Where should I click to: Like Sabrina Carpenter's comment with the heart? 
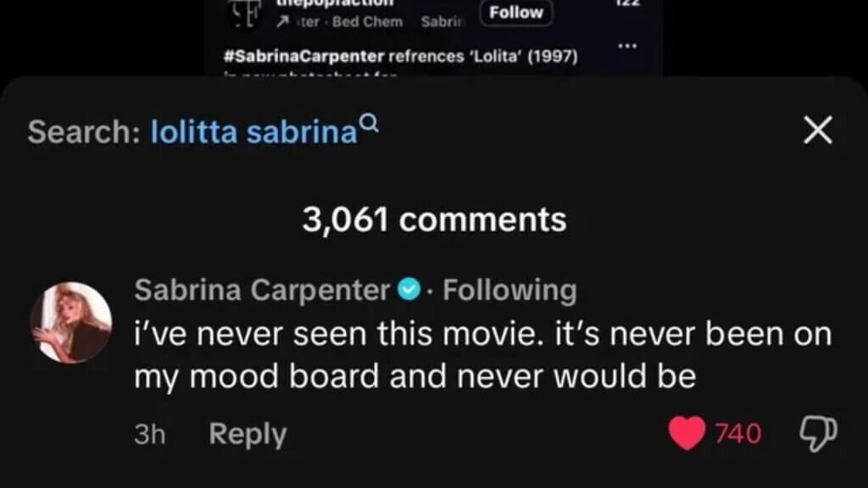click(x=687, y=433)
